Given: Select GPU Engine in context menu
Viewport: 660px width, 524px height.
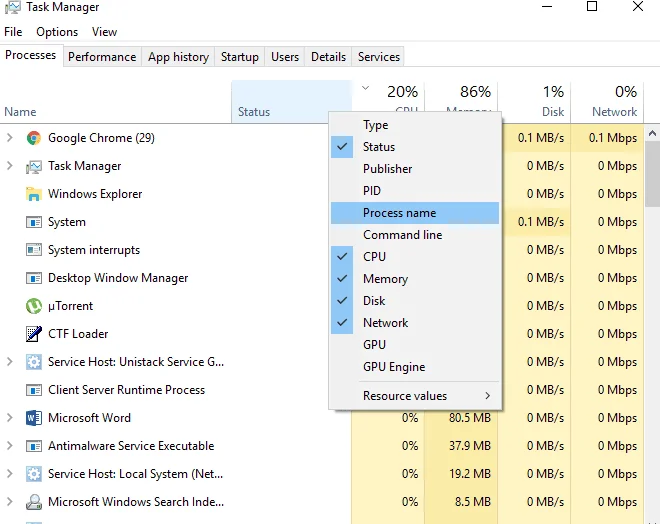Looking at the screenshot, I should [x=415, y=367].
